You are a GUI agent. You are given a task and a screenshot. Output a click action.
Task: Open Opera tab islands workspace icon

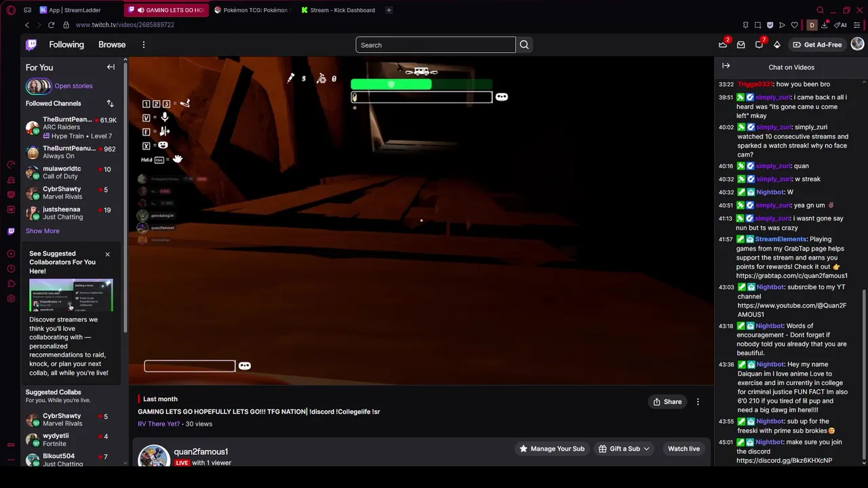point(27,10)
